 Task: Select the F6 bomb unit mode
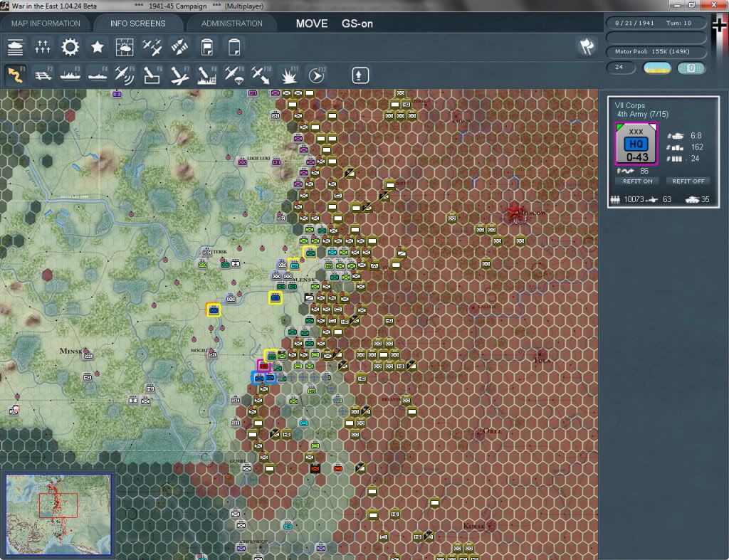tap(152, 75)
